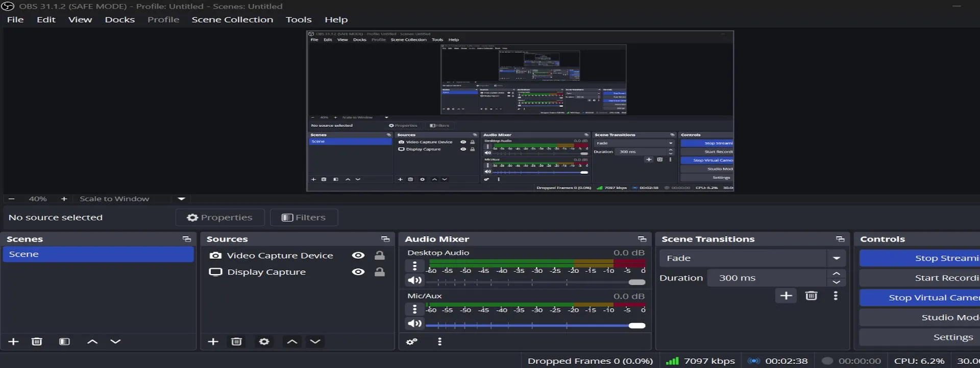Click the CPU: 6.2% status text
The height and width of the screenshot is (368, 980).
[x=919, y=361]
